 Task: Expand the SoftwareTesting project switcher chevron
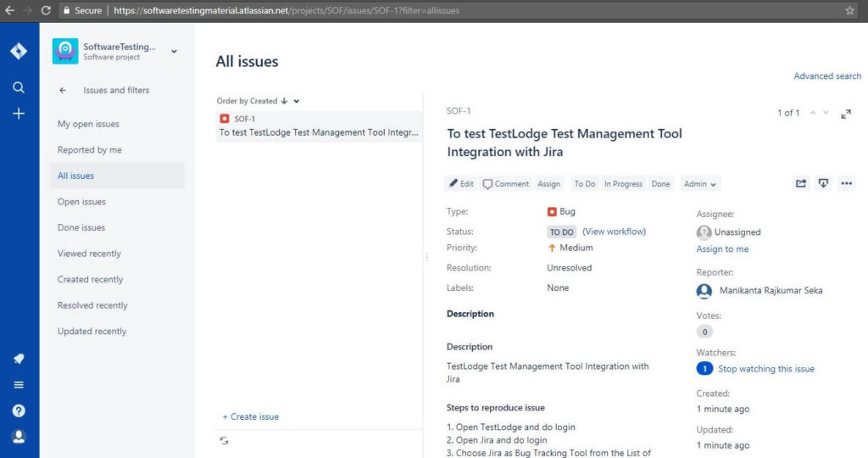(174, 52)
